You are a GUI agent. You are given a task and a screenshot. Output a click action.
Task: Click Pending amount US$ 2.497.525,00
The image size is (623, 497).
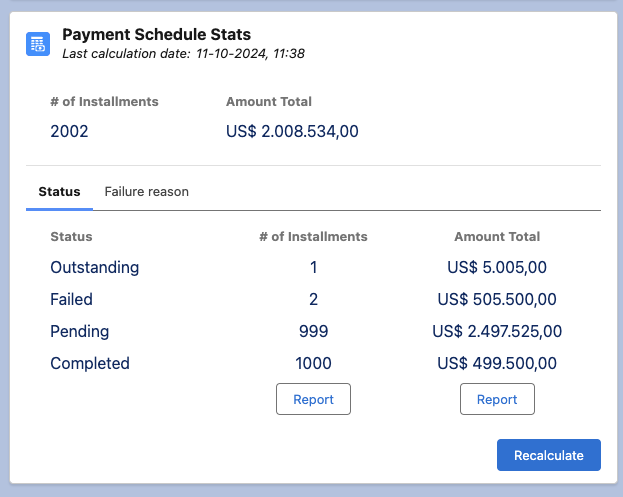pyautogui.click(x=497, y=331)
